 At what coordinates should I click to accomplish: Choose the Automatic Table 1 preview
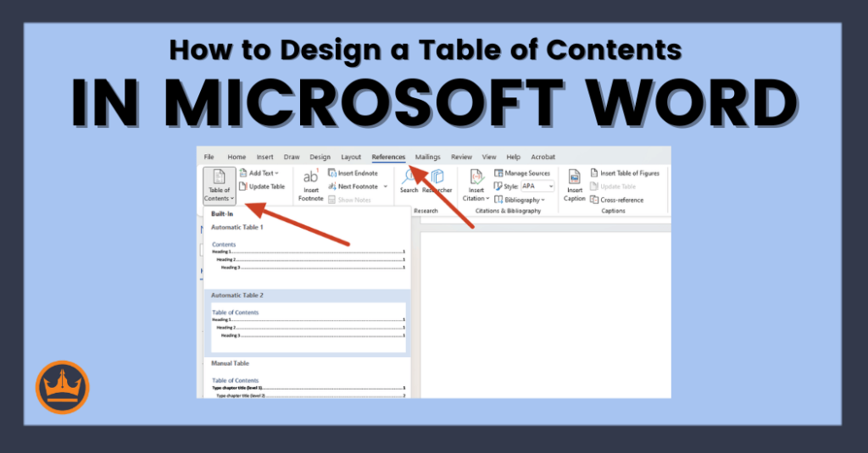309,254
